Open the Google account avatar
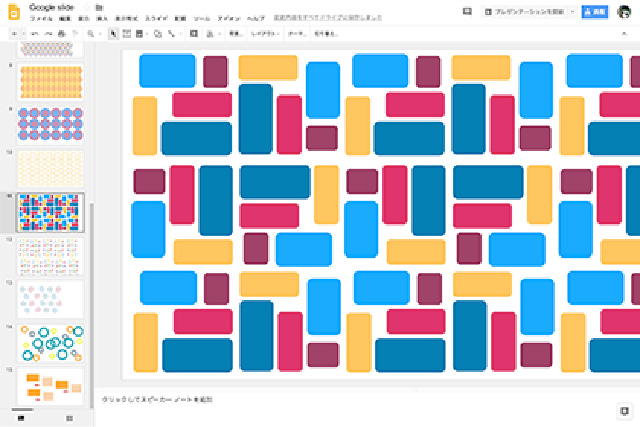 coord(624,12)
